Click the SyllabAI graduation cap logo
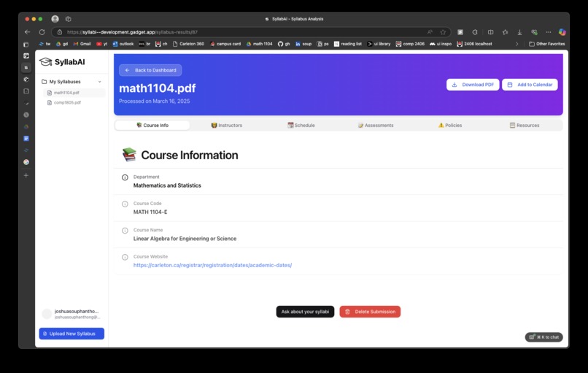This screenshot has height=373, width=588. [x=46, y=62]
